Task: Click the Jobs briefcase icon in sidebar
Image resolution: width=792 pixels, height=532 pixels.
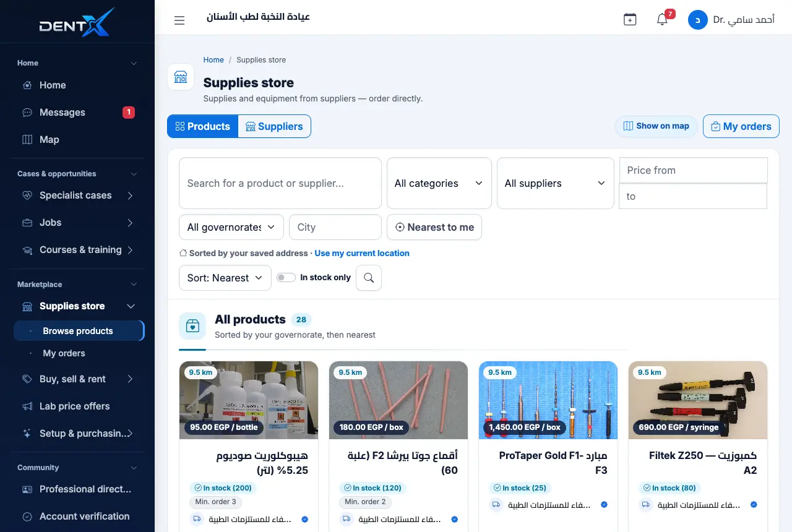Action: pos(27,223)
